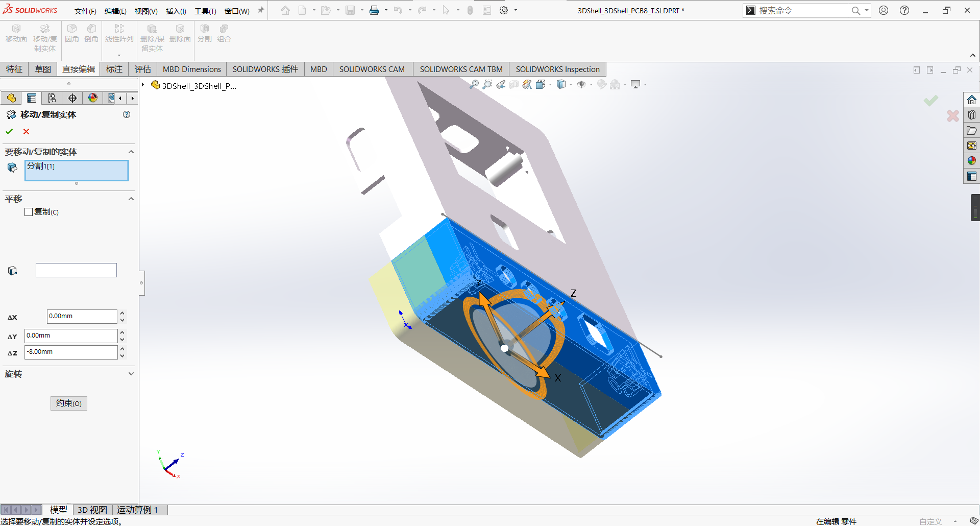Open the DisplayManager color ball tab
Image resolution: width=980 pixels, height=526 pixels.
(x=93, y=98)
